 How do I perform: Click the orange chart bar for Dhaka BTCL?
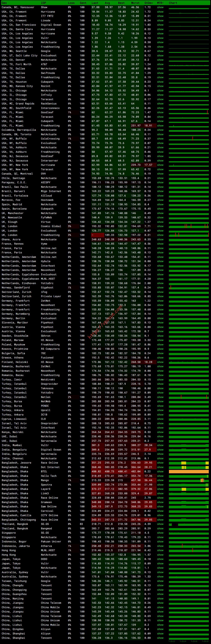point(189,472)
